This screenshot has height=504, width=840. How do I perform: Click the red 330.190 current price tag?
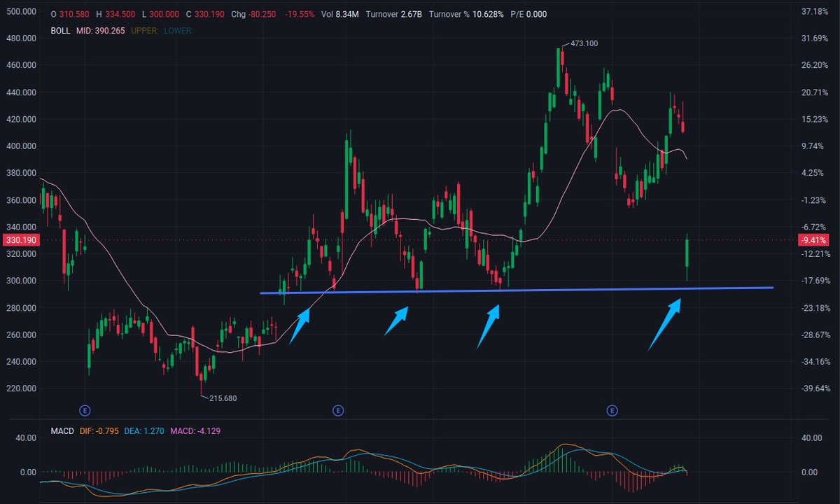point(20,240)
